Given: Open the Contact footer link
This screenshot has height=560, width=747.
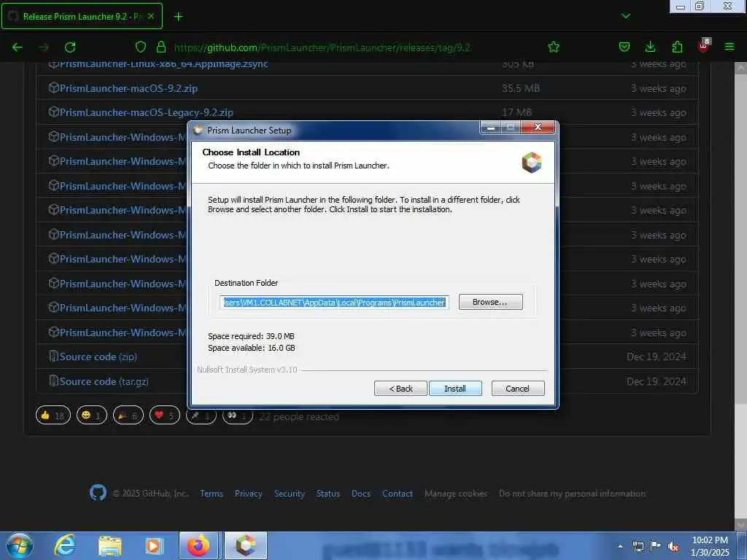Looking at the screenshot, I should click(398, 494).
